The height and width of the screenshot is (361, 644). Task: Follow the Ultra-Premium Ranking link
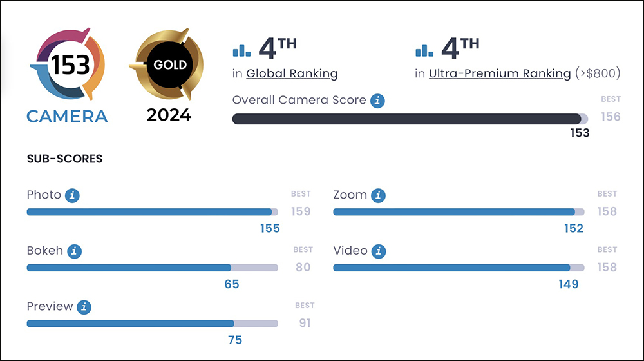click(500, 73)
